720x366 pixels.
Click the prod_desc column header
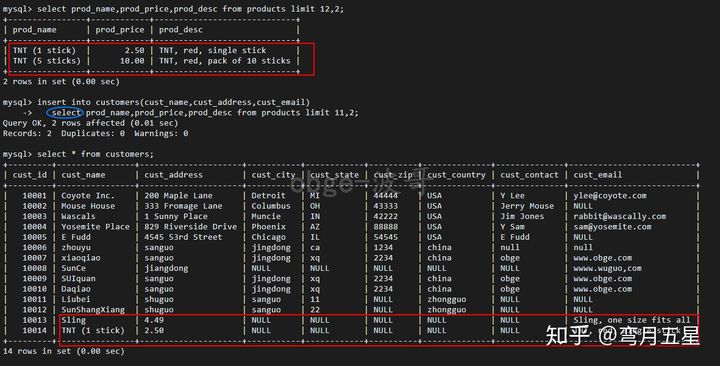[x=181, y=30]
